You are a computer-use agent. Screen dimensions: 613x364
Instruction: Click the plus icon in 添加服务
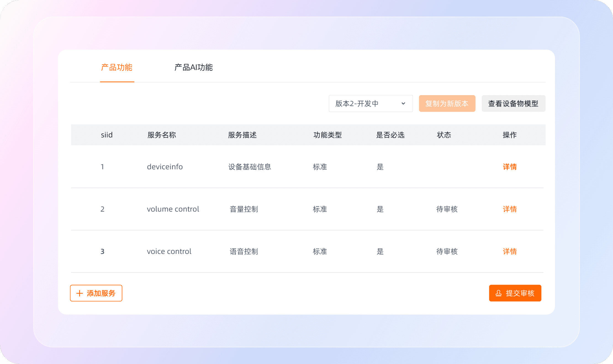pyautogui.click(x=80, y=293)
